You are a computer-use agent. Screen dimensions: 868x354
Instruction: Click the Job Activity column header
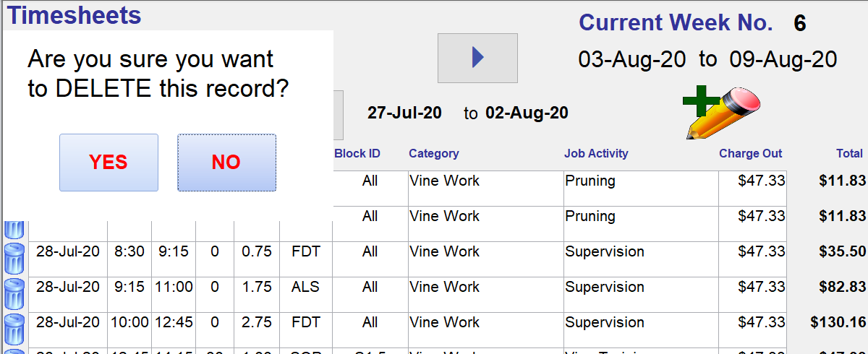coord(596,153)
